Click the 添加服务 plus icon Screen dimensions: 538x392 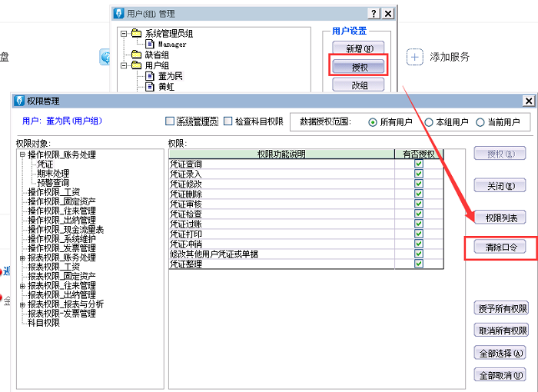point(415,57)
